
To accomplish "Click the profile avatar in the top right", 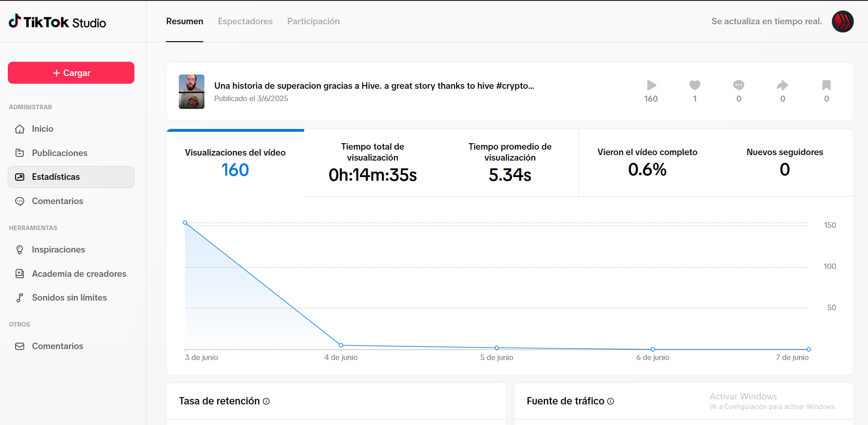I will pyautogui.click(x=842, y=22).
